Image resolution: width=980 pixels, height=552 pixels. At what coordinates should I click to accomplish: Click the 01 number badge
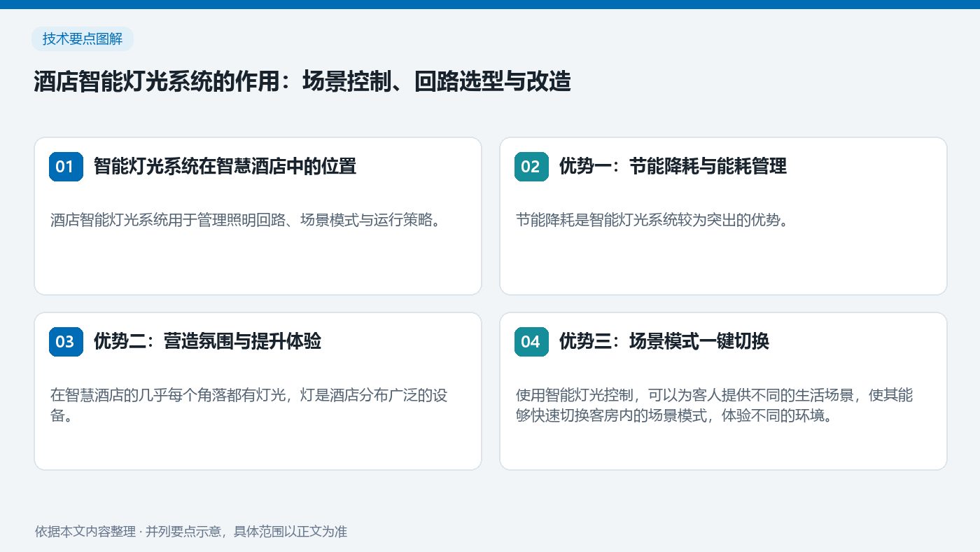(x=66, y=167)
